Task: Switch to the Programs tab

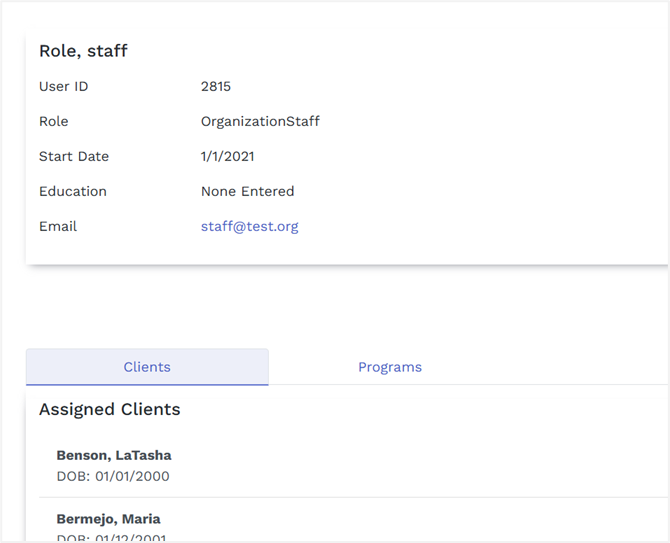Action: coord(390,367)
